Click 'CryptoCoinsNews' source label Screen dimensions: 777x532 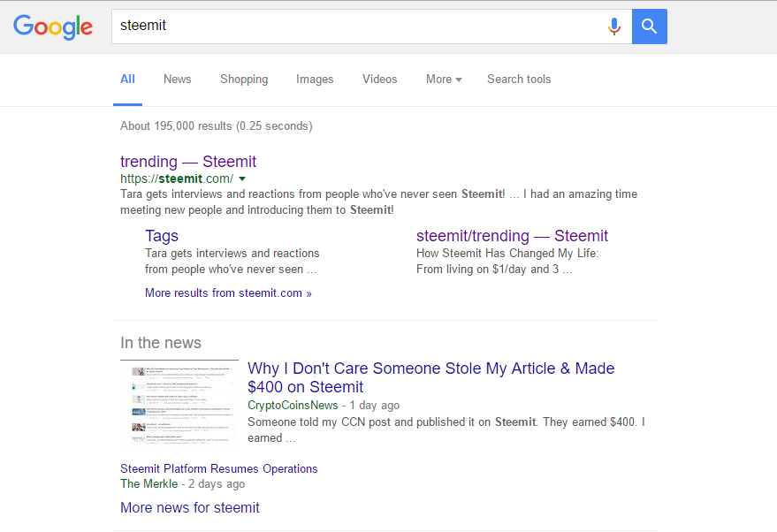click(293, 406)
